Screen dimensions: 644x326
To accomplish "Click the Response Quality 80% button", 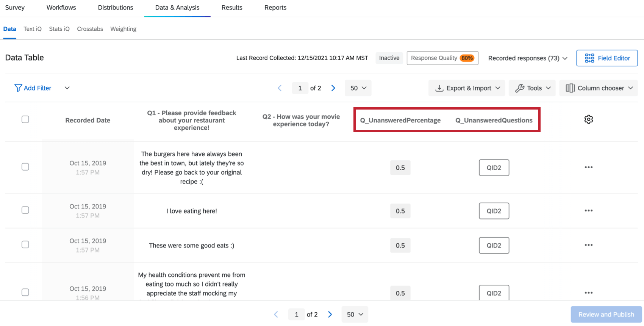I will click(x=442, y=58).
